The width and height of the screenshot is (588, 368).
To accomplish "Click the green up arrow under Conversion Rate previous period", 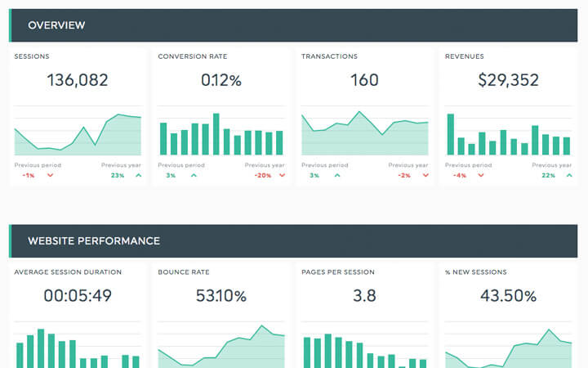I will point(194,175).
